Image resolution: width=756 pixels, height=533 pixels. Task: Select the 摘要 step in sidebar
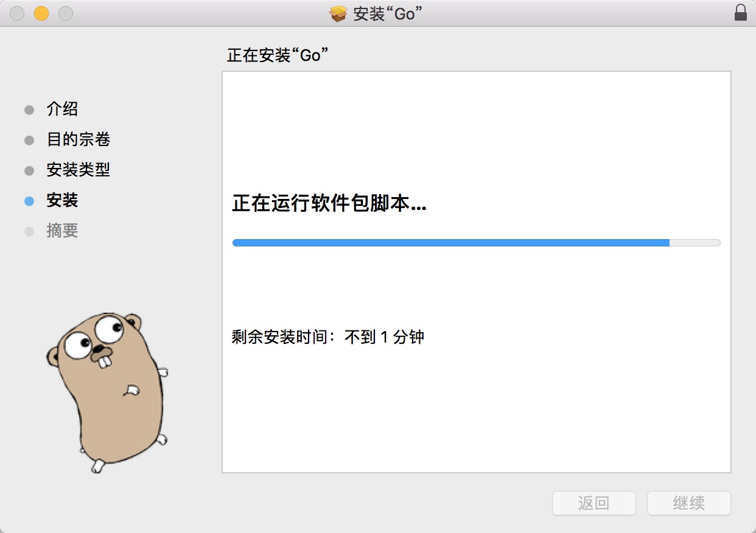[62, 231]
